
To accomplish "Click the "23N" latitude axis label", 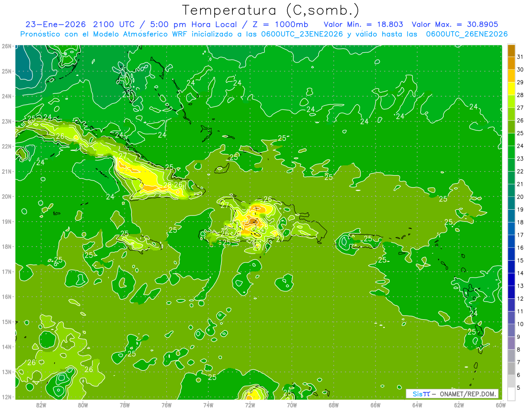I will pos(7,121).
